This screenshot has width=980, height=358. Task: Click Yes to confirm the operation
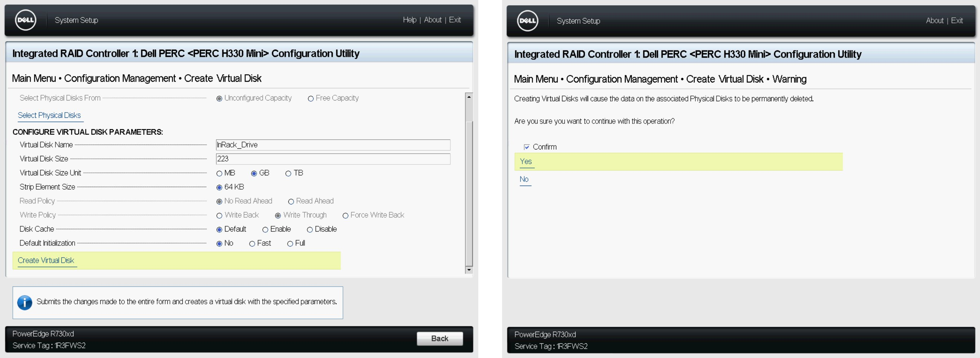point(526,161)
